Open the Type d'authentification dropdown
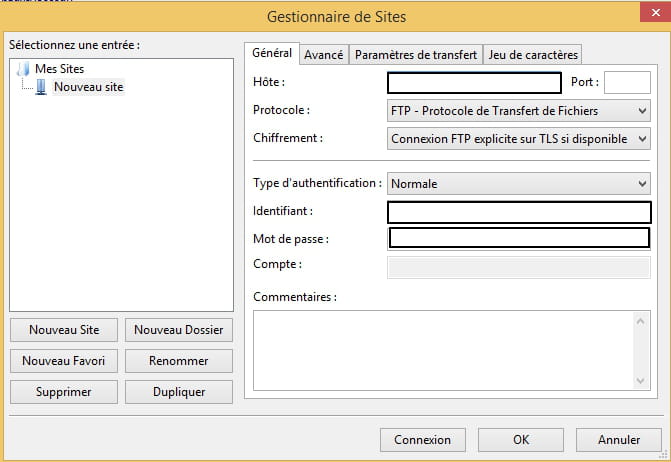Image resolution: width=671 pixels, height=462 pixels. click(519, 184)
